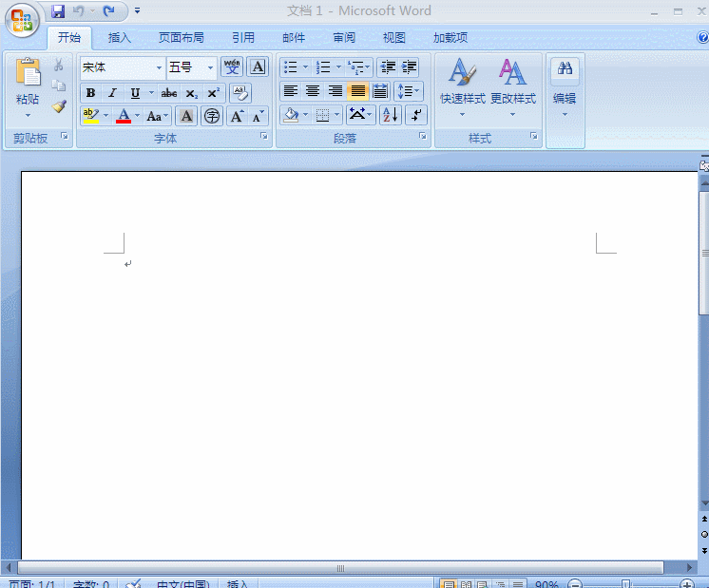This screenshot has height=588, width=709.
Task: Click inside the blank document page
Action: (x=359, y=365)
